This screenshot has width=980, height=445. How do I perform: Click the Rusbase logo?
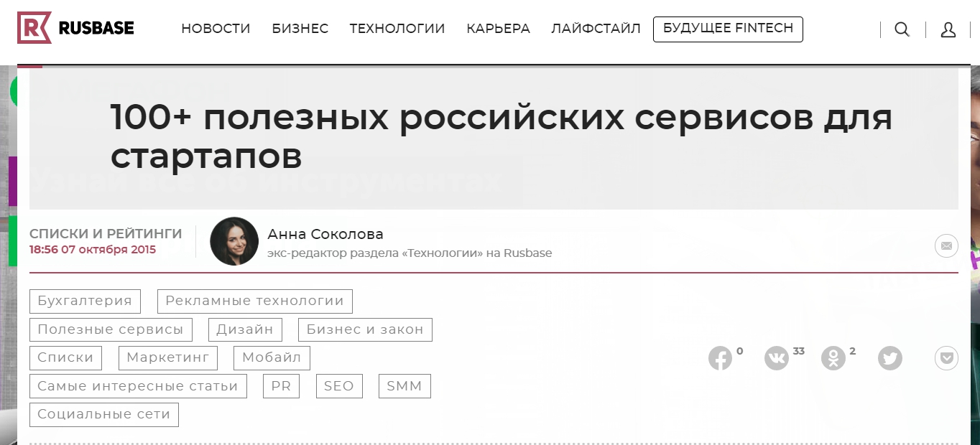point(75,29)
